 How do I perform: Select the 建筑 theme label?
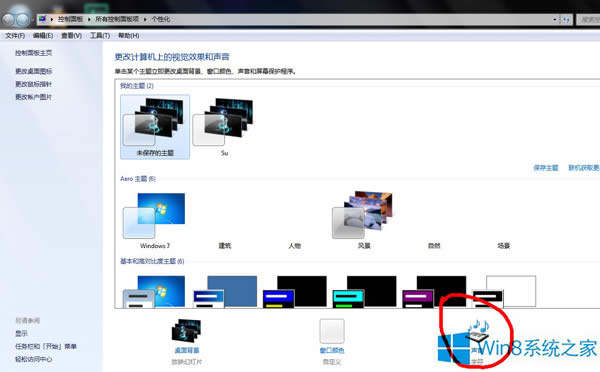pyautogui.click(x=225, y=246)
